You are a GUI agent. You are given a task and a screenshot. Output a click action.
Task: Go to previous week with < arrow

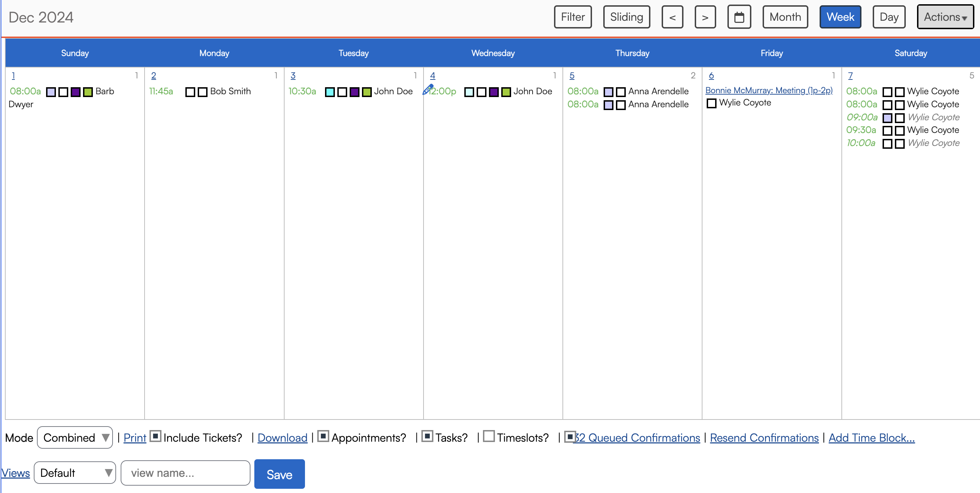(672, 17)
